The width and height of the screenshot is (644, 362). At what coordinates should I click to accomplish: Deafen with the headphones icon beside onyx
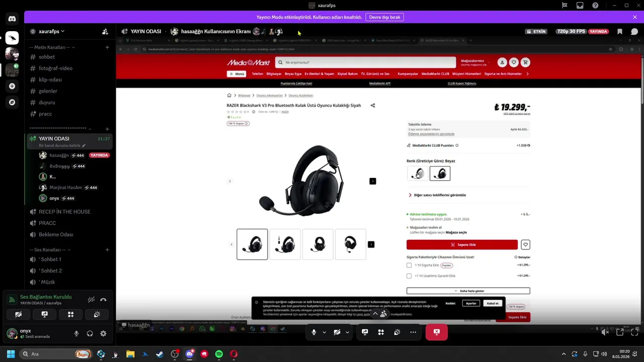click(x=90, y=333)
